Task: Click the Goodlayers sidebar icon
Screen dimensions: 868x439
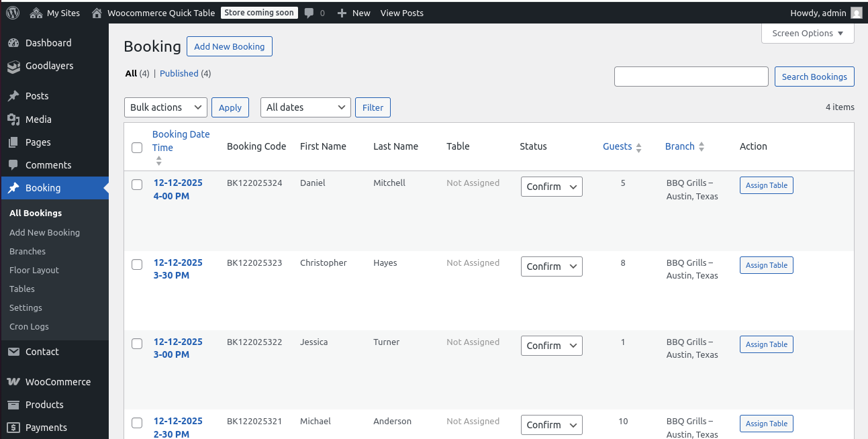Action: point(13,66)
